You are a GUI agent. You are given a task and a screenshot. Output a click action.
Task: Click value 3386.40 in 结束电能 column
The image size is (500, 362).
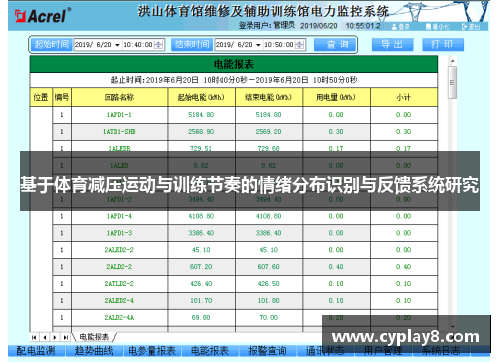point(269,233)
